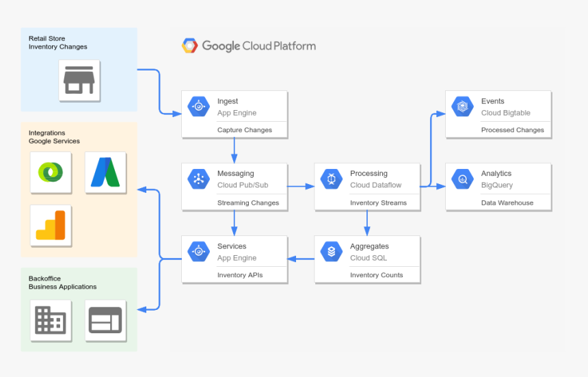Select the "Backoffice Business Applications" heading

[x=63, y=283]
